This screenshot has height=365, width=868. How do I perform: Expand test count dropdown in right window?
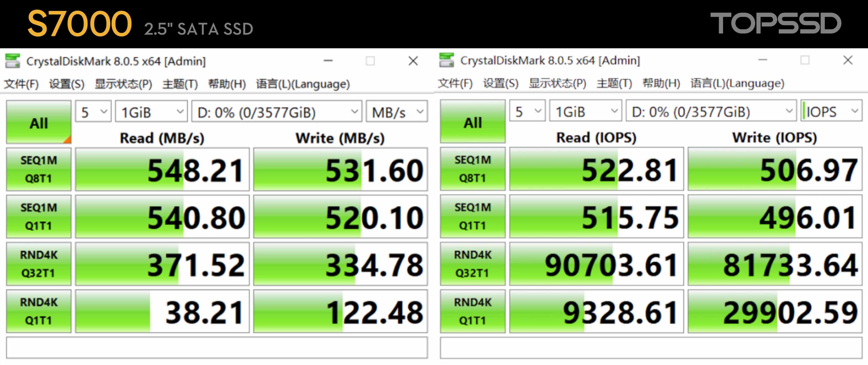pyautogui.click(x=527, y=111)
